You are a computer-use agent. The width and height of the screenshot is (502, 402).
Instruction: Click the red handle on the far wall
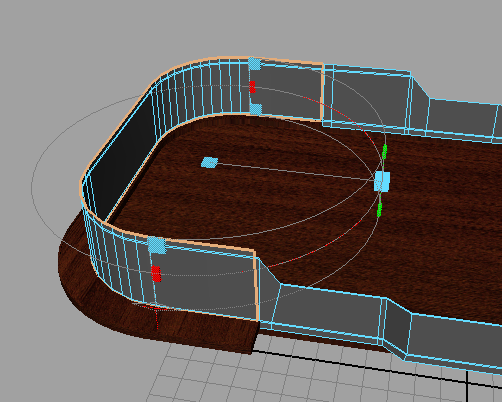(x=252, y=87)
